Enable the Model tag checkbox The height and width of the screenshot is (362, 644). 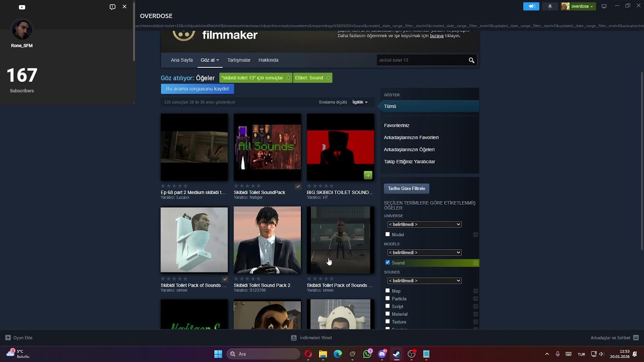[387, 234]
